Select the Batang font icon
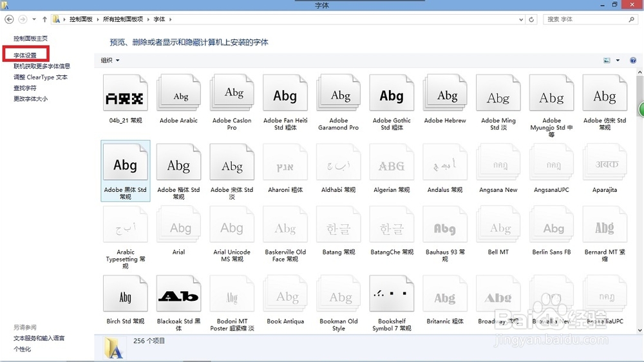 pos(339,224)
